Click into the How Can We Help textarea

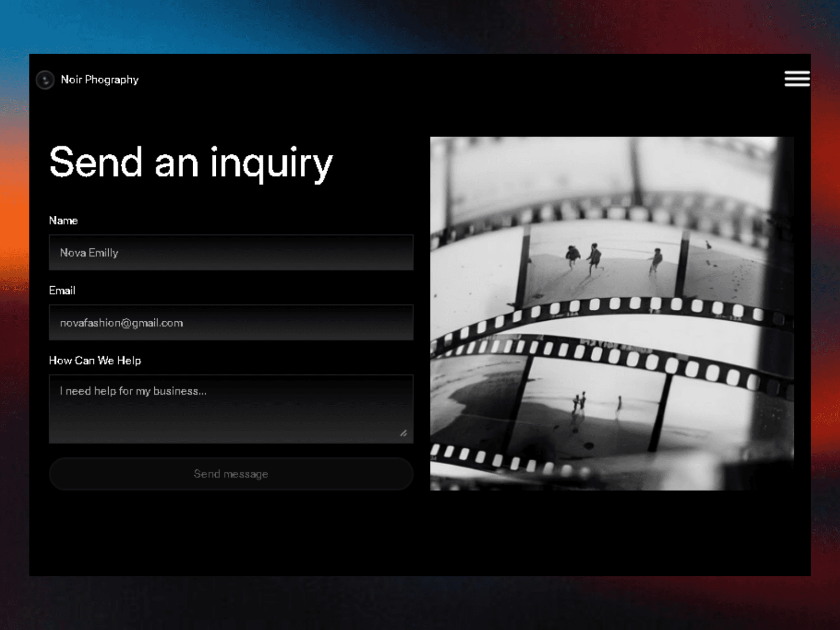pyautogui.click(x=231, y=409)
